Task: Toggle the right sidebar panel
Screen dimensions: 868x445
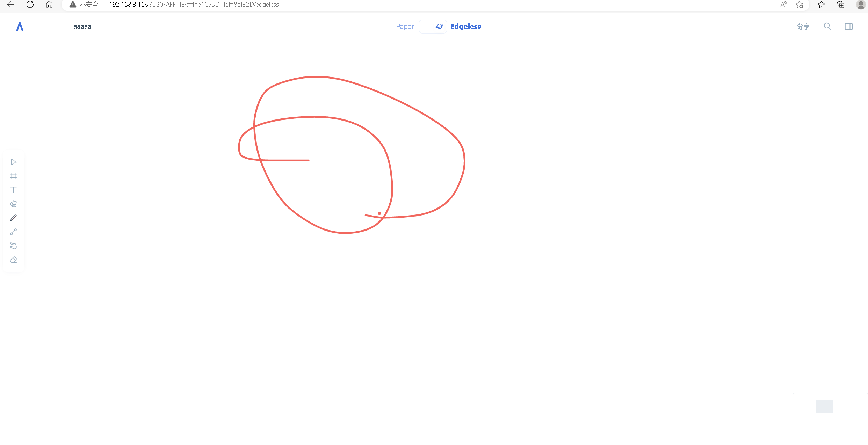Action: point(848,27)
